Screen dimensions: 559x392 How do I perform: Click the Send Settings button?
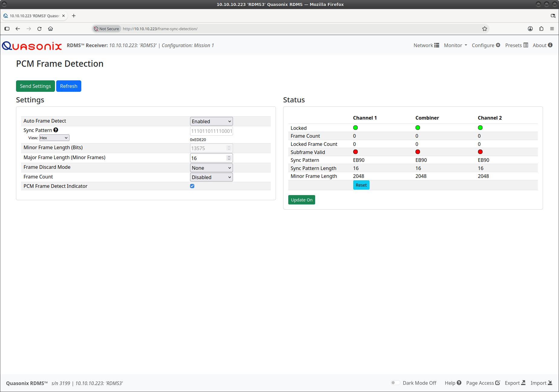35,86
